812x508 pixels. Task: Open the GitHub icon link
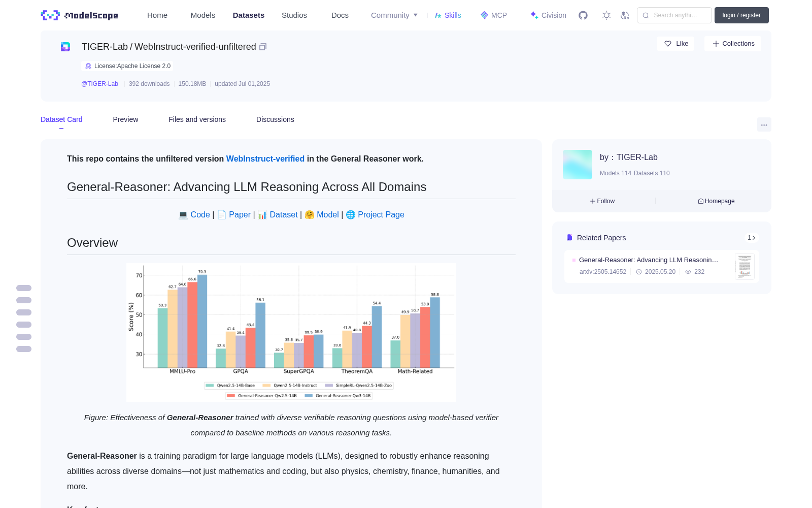point(583,15)
